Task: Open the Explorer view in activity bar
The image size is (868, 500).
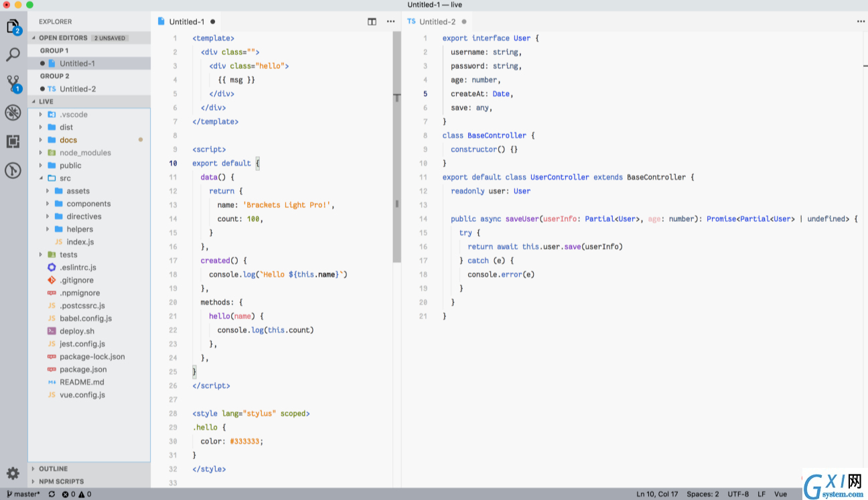Action: click(13, 27)
